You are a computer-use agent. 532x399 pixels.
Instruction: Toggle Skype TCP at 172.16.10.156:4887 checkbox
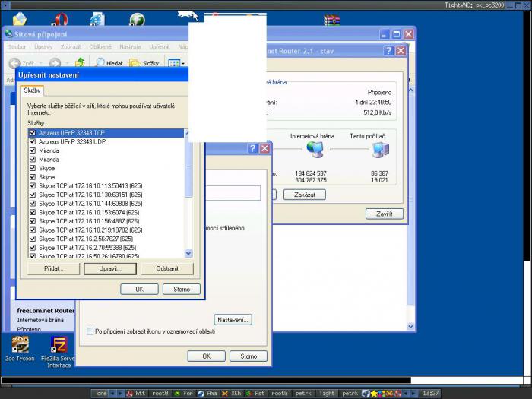pos(33,221)
